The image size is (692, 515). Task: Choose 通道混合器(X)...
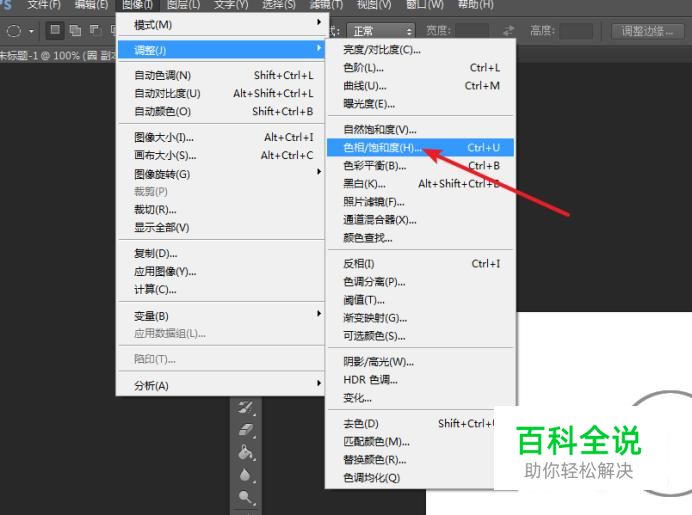pyautogui.click(x=420, y=220)
